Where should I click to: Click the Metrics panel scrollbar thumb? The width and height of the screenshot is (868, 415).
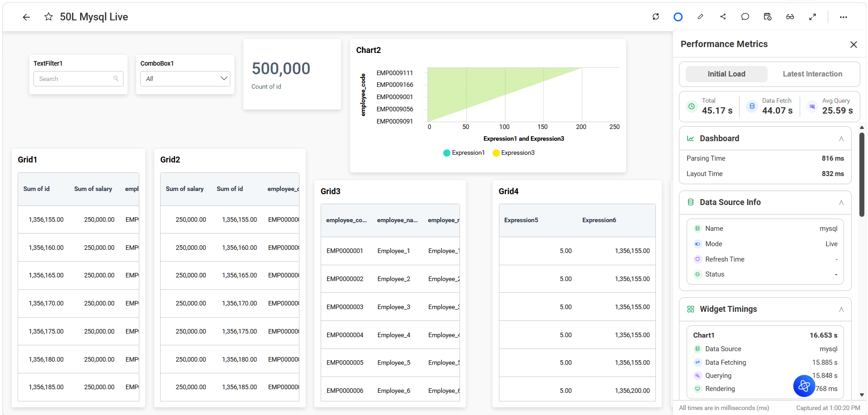click(x=862, y=174)
